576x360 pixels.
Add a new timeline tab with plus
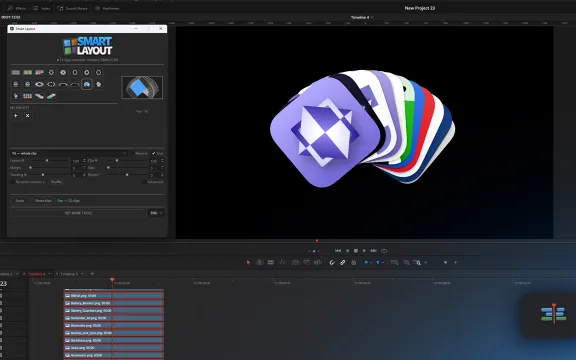tap(92, 274)
